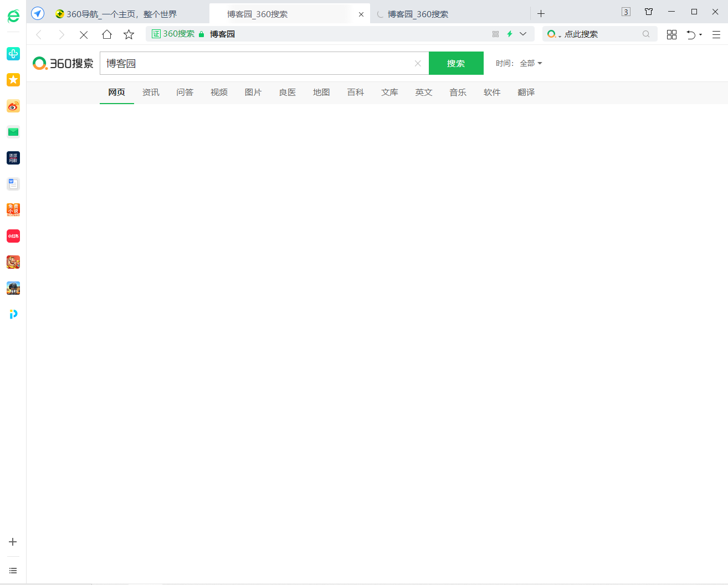Screen dimensions: 728x585
Task: Select the 音乐 search category
Action: point(458,93)
